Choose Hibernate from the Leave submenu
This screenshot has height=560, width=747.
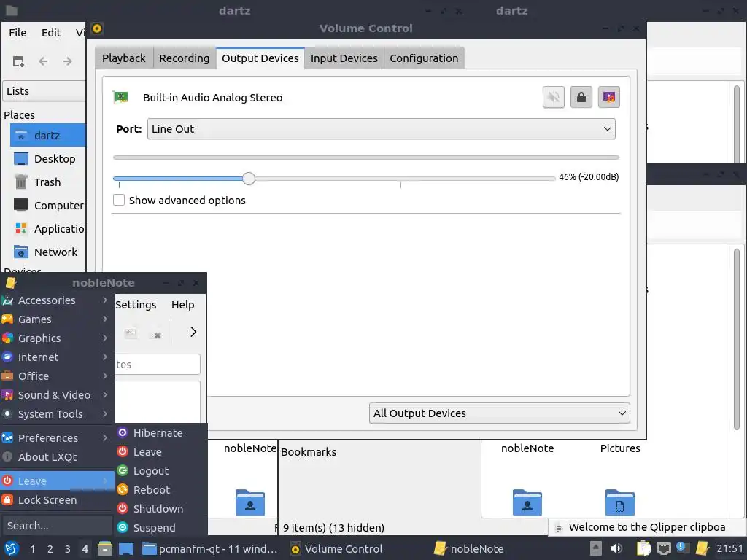click(x=161, y=433)
